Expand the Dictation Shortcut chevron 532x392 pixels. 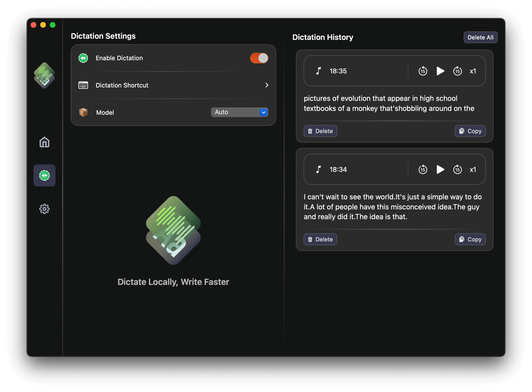[267, 85]
